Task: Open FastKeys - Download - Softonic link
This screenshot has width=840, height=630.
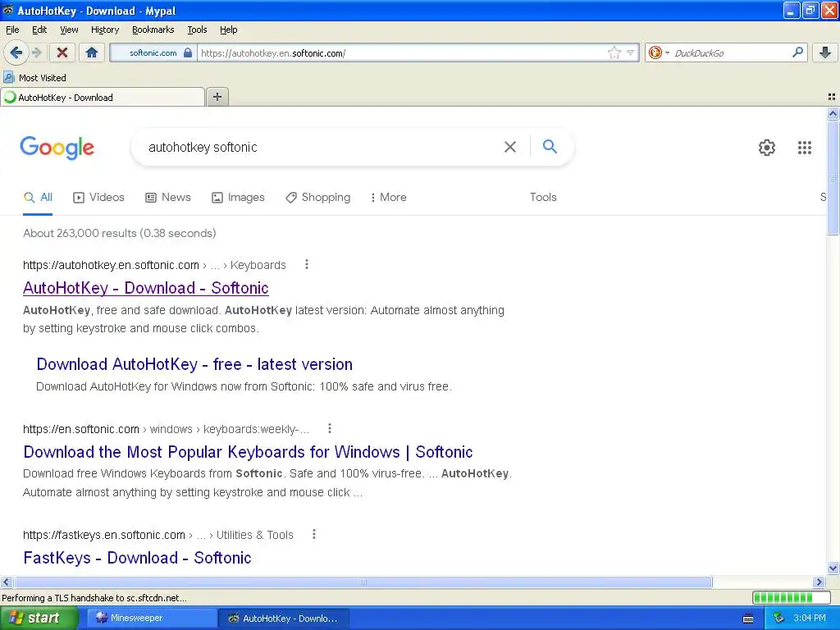Action: (x=137, y=558)
